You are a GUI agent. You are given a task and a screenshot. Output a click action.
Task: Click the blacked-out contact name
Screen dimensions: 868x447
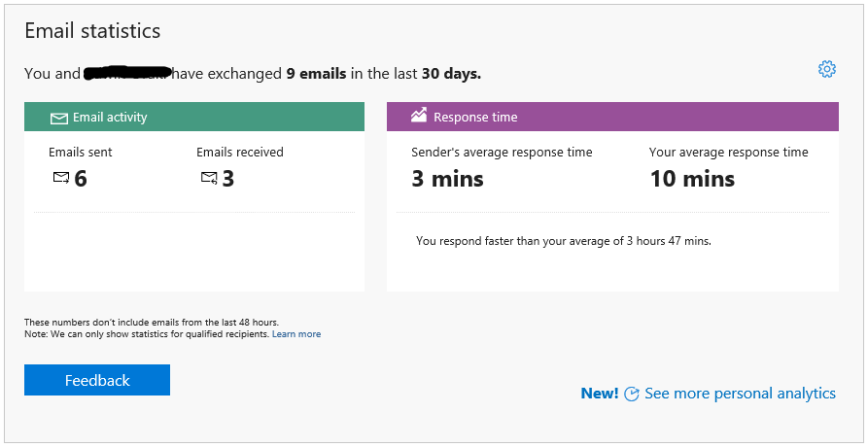[126, 73]
